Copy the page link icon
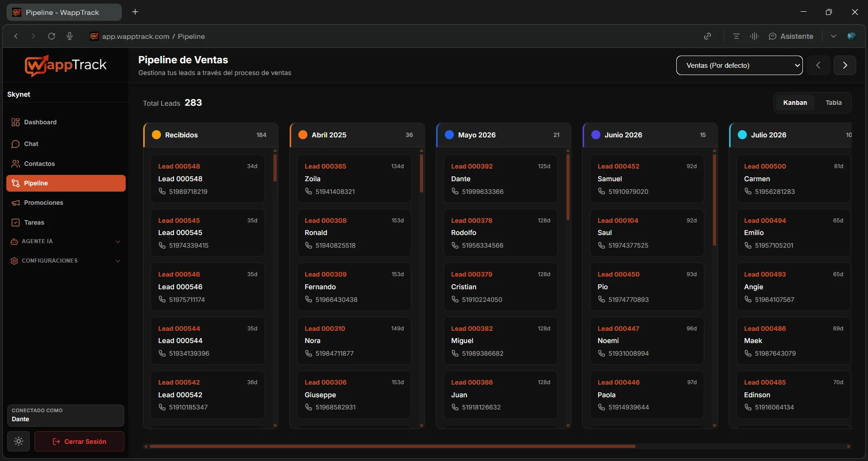Viewport: 868px width, 461px height. coord(708,36)
